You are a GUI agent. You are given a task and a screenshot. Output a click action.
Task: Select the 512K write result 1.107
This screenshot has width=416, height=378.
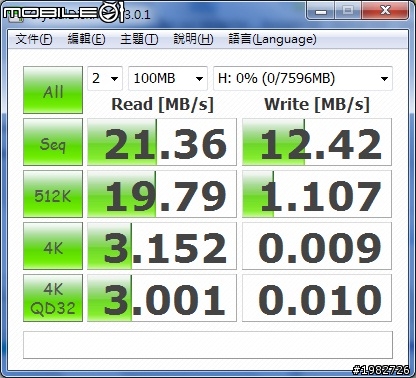click(x=317, y=194)
